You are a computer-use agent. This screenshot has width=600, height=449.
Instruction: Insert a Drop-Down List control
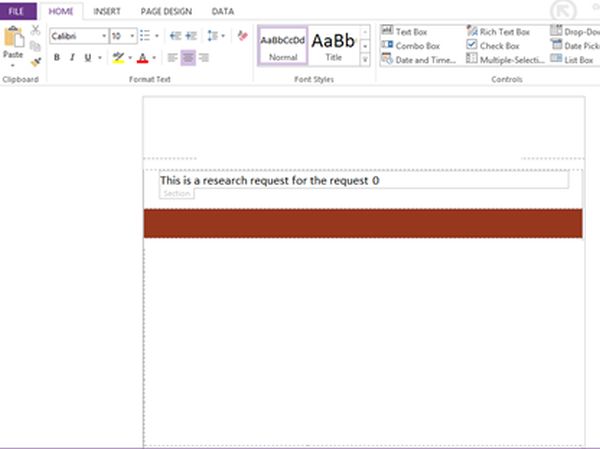click(575, 31)
